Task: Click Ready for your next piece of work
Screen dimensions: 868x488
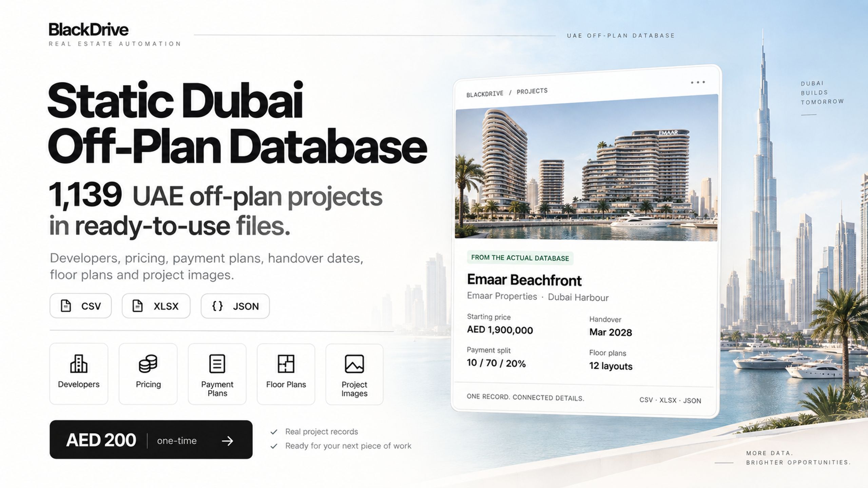Action: click(x=348, y=446)
